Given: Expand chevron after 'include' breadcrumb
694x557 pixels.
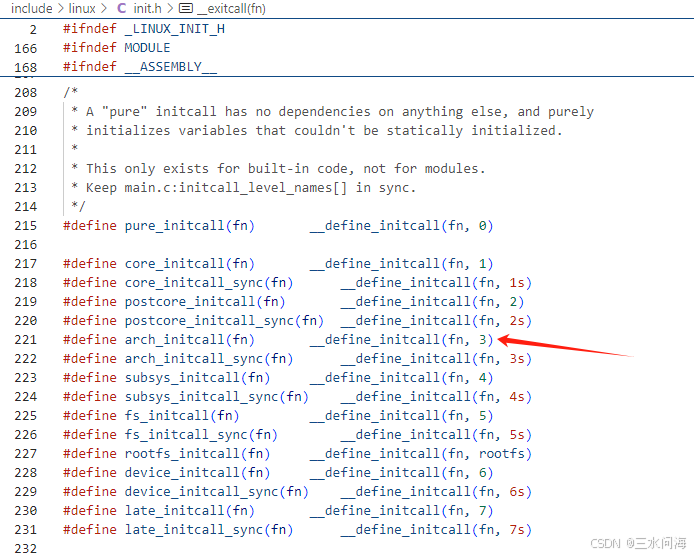Looking at the screenshot, I should tap(61, 8).
